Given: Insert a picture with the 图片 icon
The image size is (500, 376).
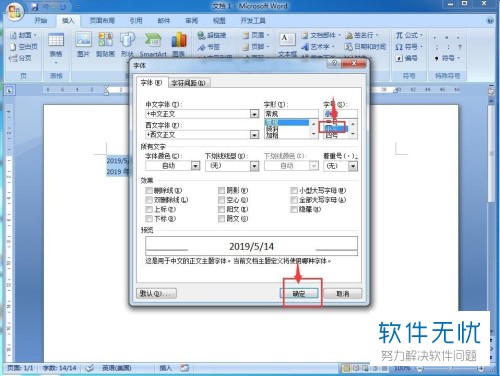Looking at the screenshot, I should click(83, 44).
